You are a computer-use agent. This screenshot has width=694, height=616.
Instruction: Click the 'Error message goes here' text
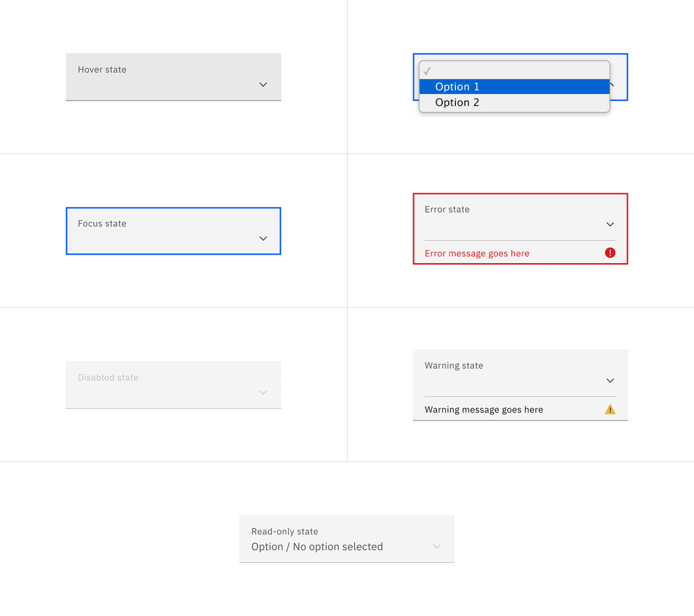(x=477, y=253)
